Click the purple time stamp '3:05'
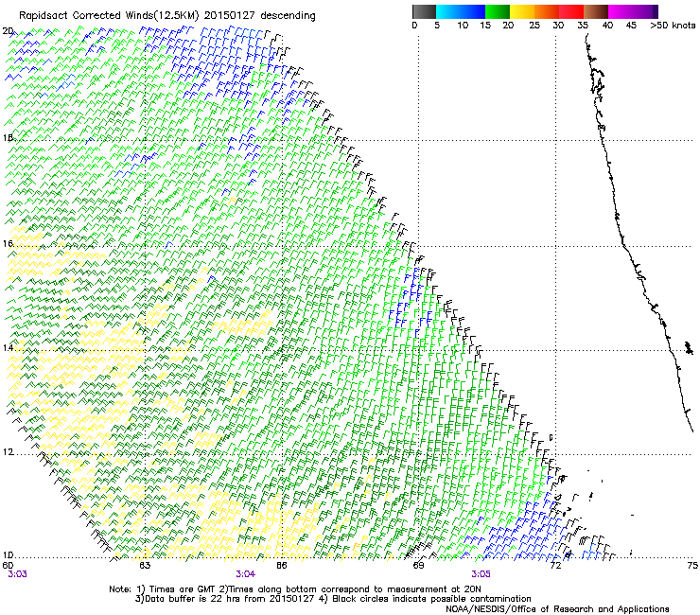The height and width of the screenshot is (615, 700). tap(481, 574)
